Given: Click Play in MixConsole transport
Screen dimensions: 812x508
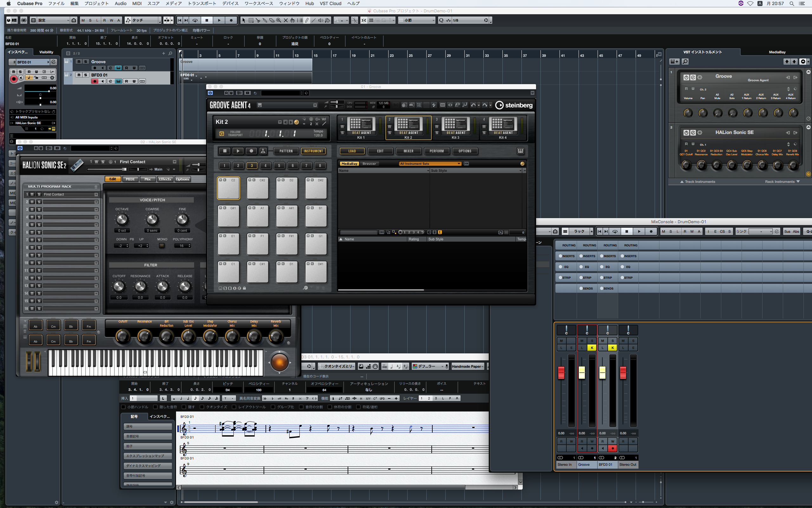Looking at the screenshot, I should tap(639, 231).
